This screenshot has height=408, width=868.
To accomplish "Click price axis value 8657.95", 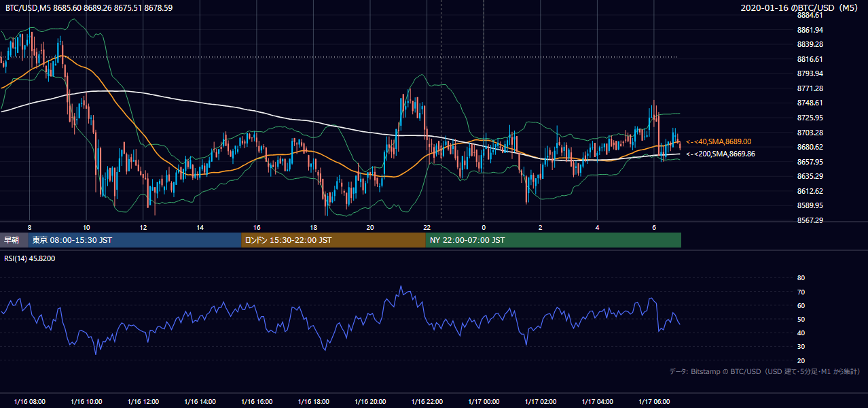I will (x=810, y=162).
